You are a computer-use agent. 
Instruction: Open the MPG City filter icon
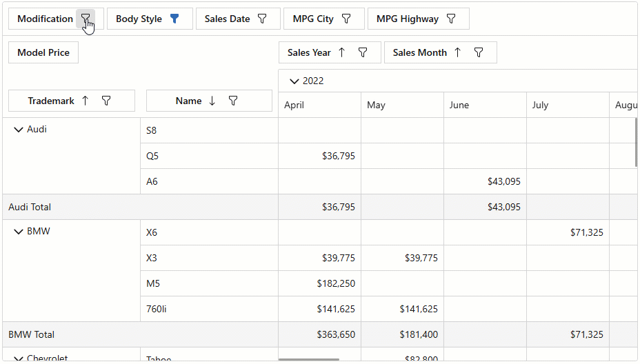coord(346,19)
